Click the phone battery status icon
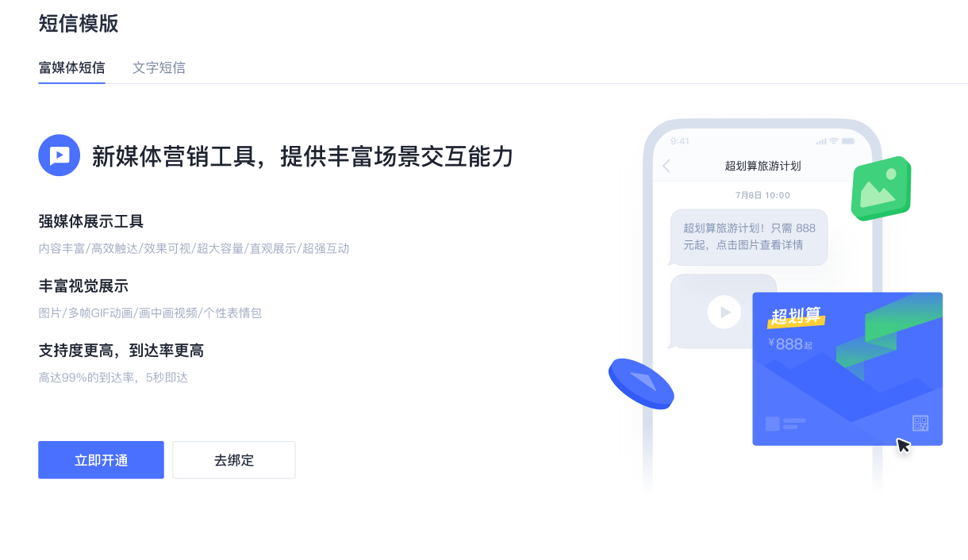This screenshot has height=560, width=968. [x=848, y=141]
